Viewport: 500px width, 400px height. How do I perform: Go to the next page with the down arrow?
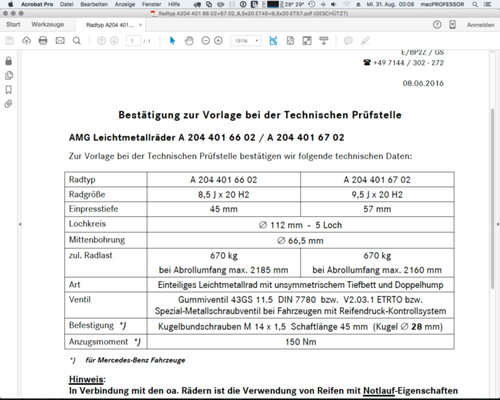point(114,41)
